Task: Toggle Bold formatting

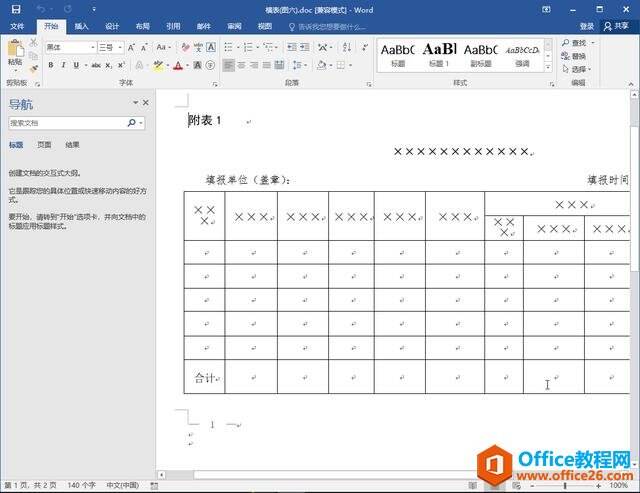Action: pos(51,65)
